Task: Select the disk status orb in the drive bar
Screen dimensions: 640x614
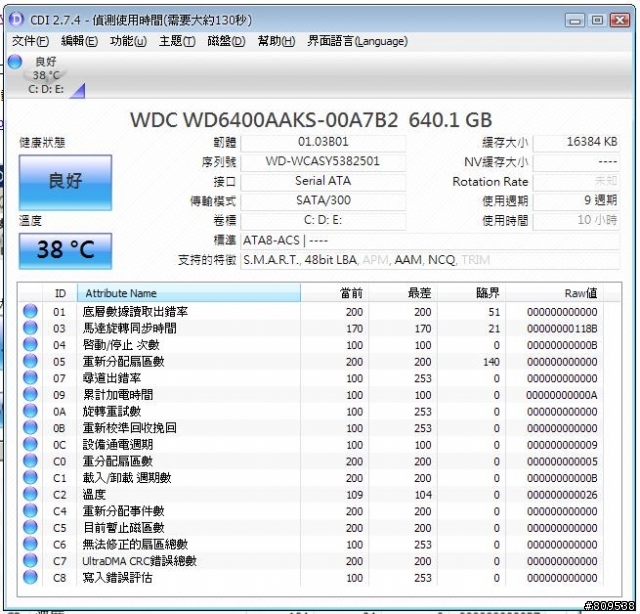Action: coord(15,62)
